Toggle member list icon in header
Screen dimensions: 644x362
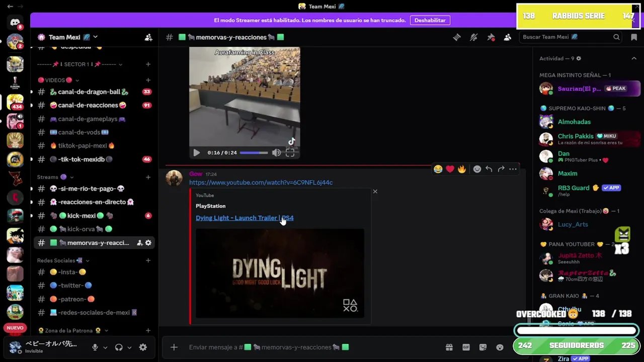(508, 37)
